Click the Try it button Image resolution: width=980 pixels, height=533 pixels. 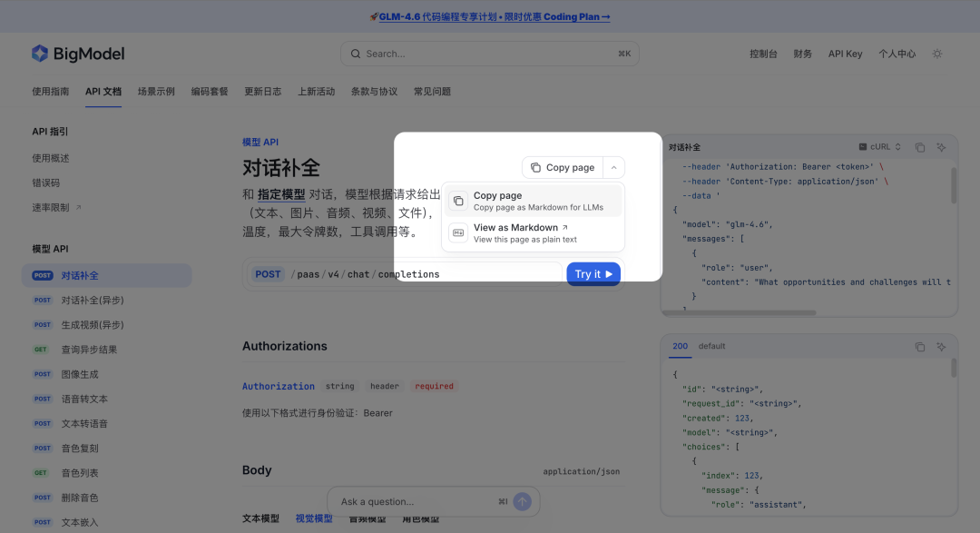[x=593, y=272]
